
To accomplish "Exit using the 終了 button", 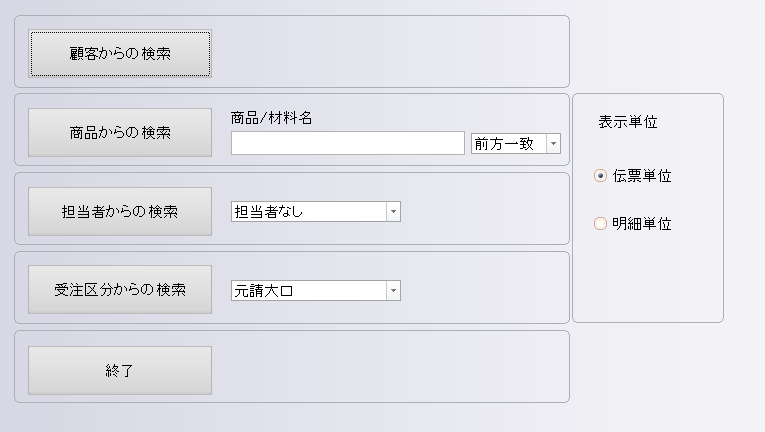I will click(x=120, y=370).
